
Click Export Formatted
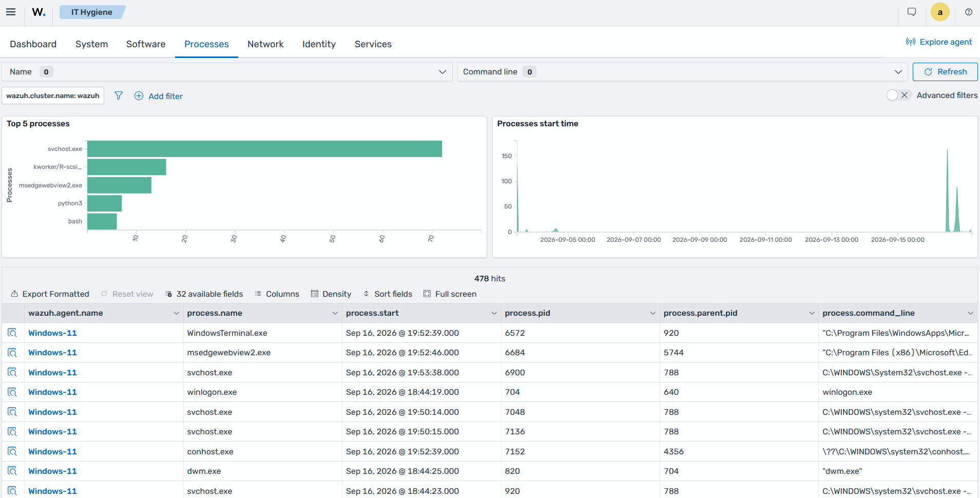(x=50, y=294)
